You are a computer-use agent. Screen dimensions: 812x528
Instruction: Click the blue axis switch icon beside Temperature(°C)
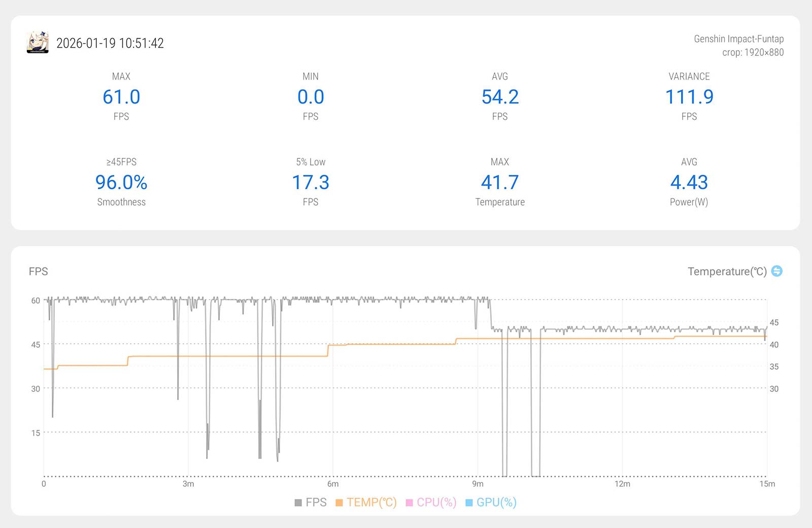tap(776, 271)
